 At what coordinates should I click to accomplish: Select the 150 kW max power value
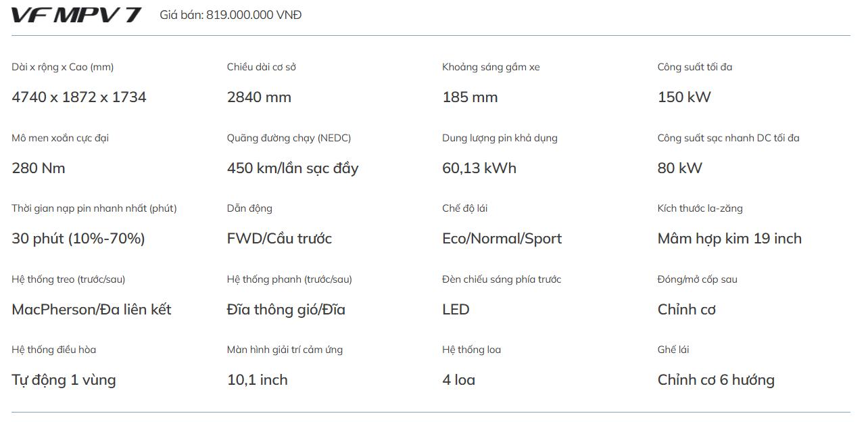point(684,97)
